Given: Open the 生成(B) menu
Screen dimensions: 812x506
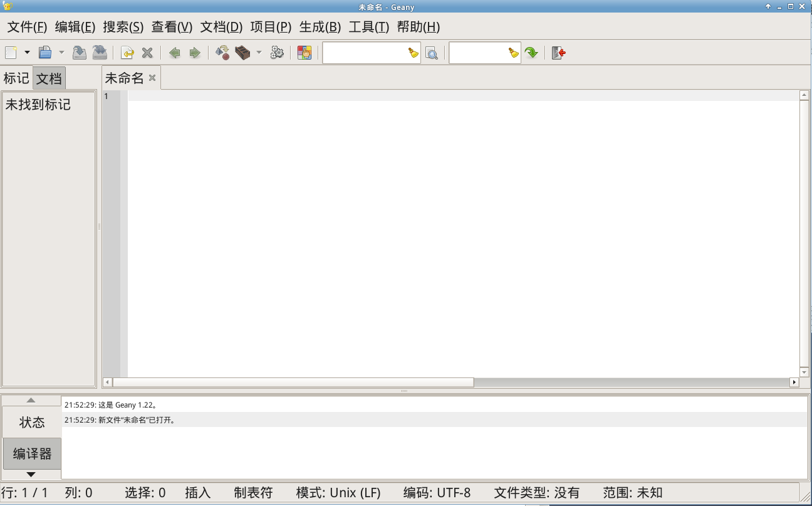Looking at the screenshot, I should [x=320, y=27].
